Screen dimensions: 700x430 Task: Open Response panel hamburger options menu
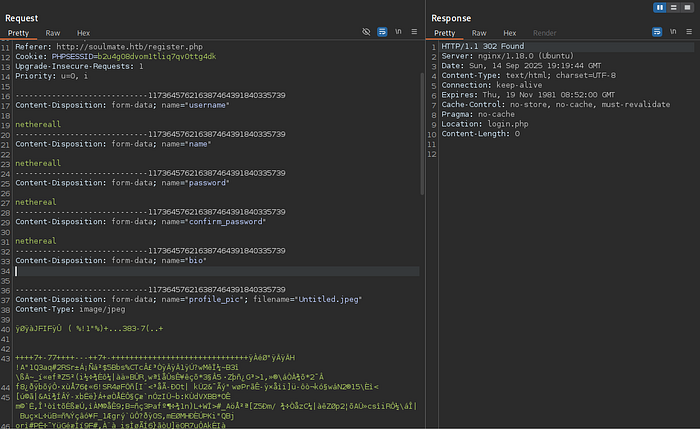689,32
